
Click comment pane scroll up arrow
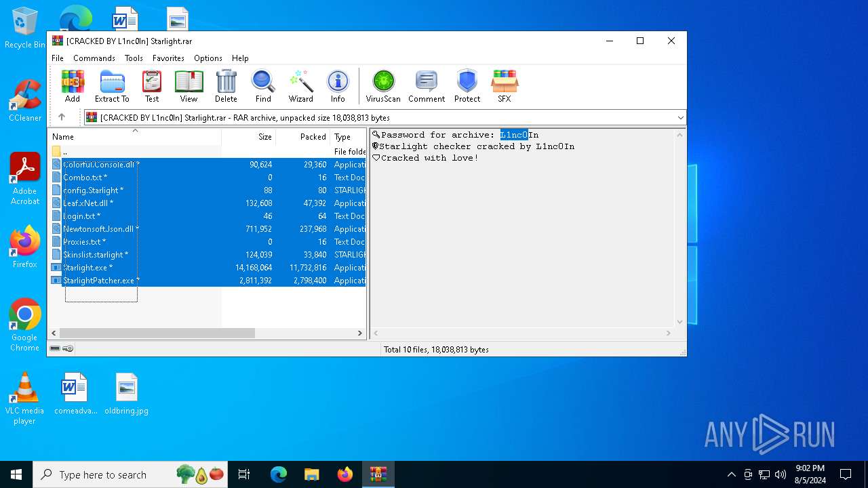coord(680,134)
